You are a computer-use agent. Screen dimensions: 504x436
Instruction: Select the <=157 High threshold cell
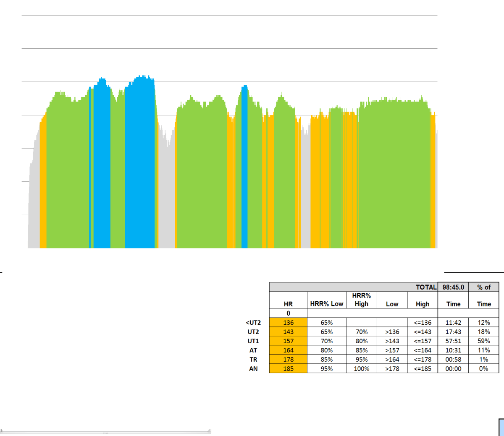pyautogui.click(x=422, y=341)
